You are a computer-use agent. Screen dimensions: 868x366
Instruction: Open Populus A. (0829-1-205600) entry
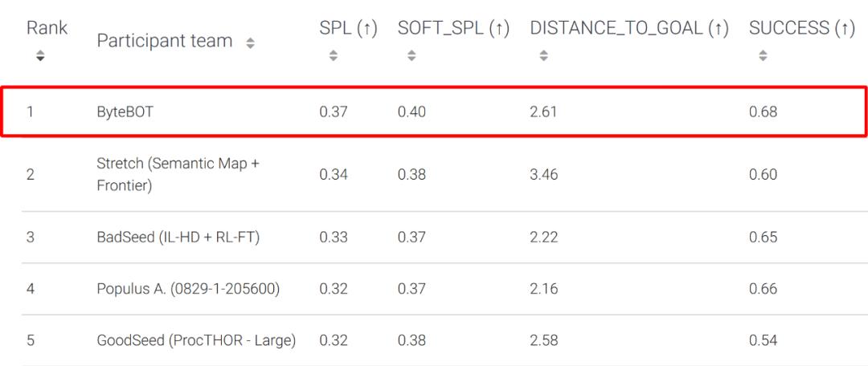click(188, 289)
